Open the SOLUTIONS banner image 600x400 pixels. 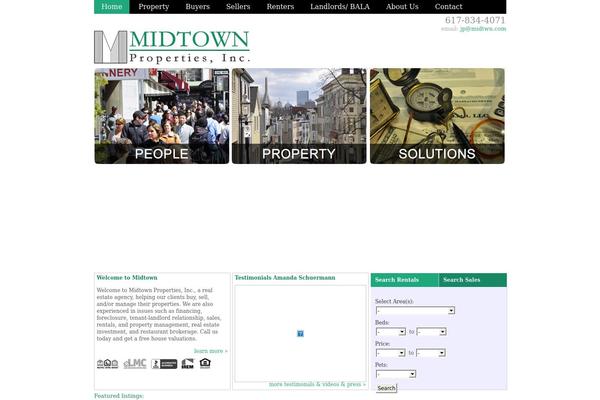click(437, 116)
